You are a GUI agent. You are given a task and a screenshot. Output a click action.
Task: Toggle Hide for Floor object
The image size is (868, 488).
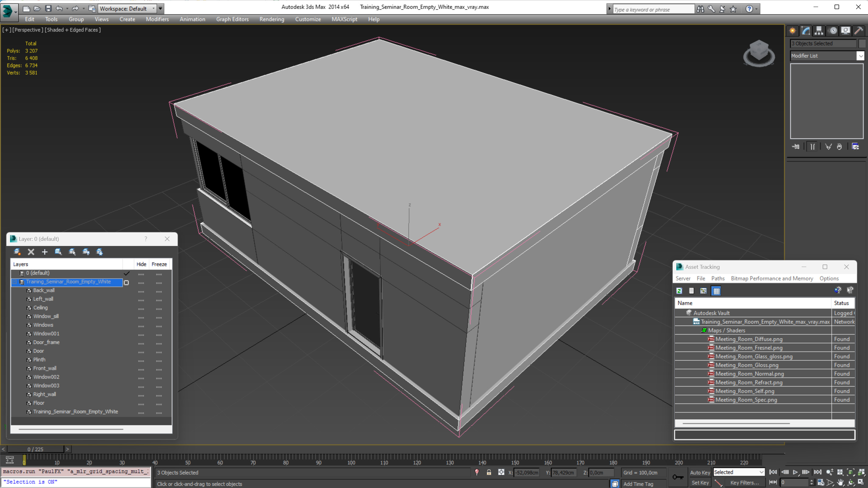(x=141, y=404)
